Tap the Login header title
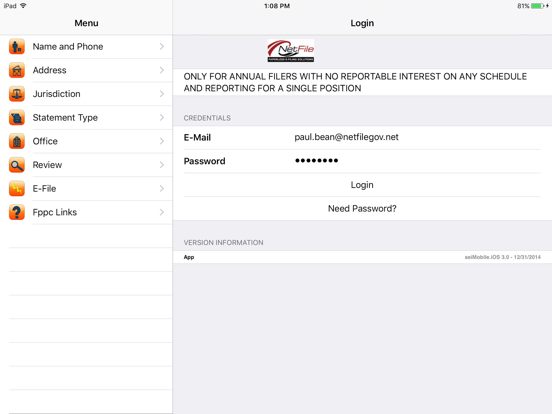 pos(362,23)
